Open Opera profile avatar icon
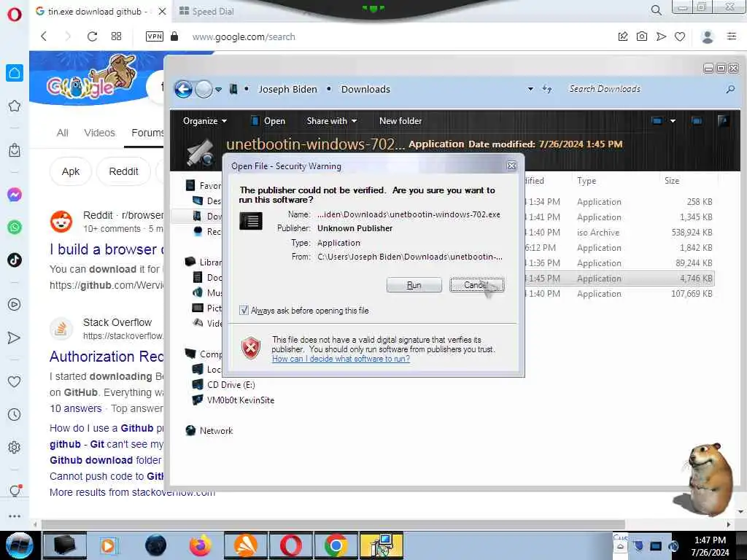Image resolution: width=747 pixels, height=560 pixels. (708, 36)
